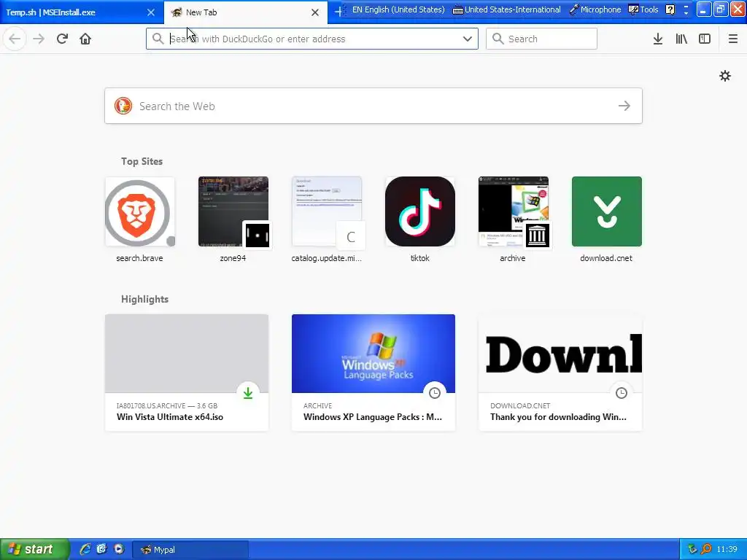The width and height of the screenshot is (747, 560).
Task: Click the magnifier system tray icon
Action: pyautogui.click(x=706, y=549)
